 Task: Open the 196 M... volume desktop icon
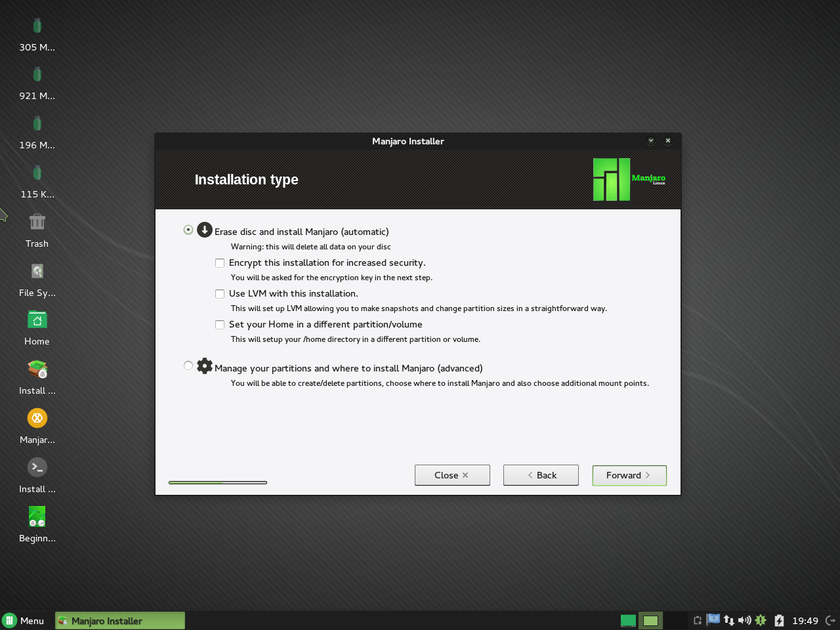[x=37, y=124]
